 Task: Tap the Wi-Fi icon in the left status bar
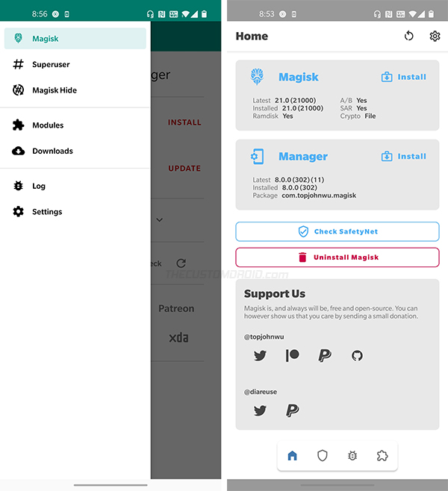186,14
